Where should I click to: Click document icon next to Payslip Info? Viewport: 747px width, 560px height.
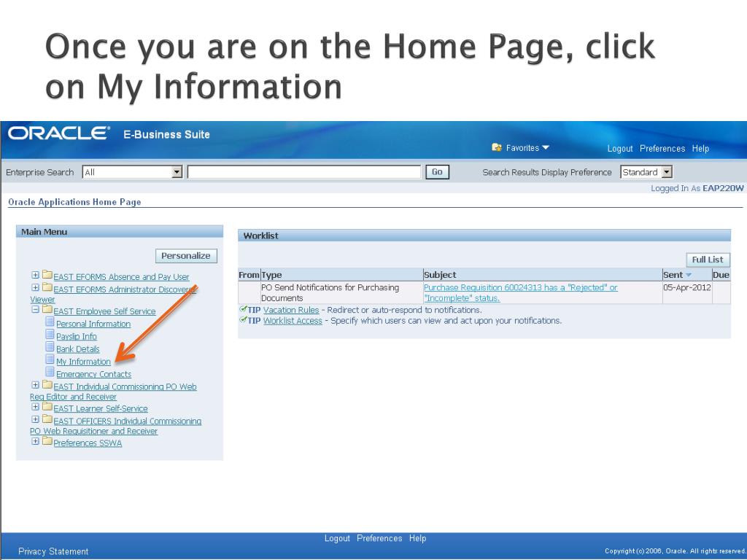click(50, 334)
